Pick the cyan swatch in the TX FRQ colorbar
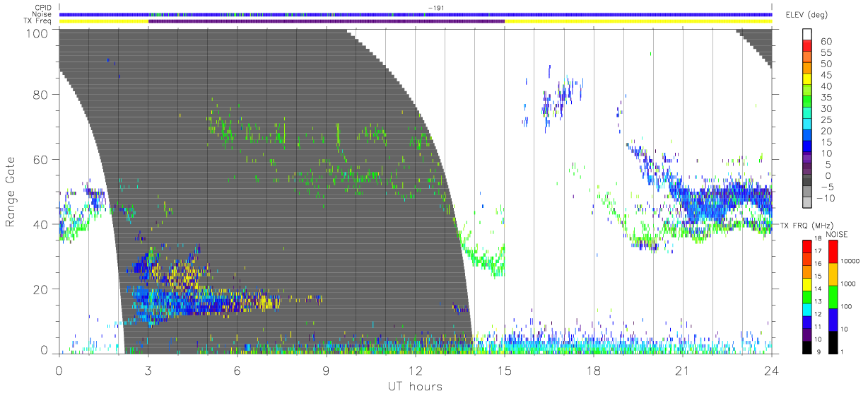 [x=808, y=309]
